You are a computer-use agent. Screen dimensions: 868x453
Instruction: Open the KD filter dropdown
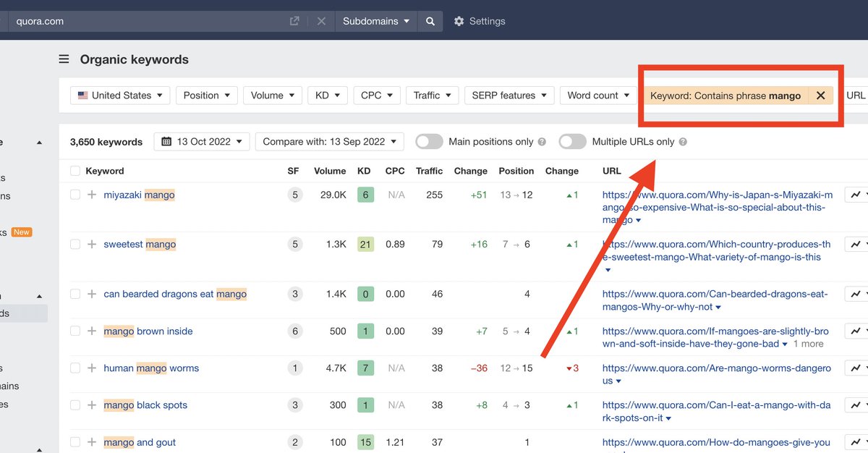point(328,96)
